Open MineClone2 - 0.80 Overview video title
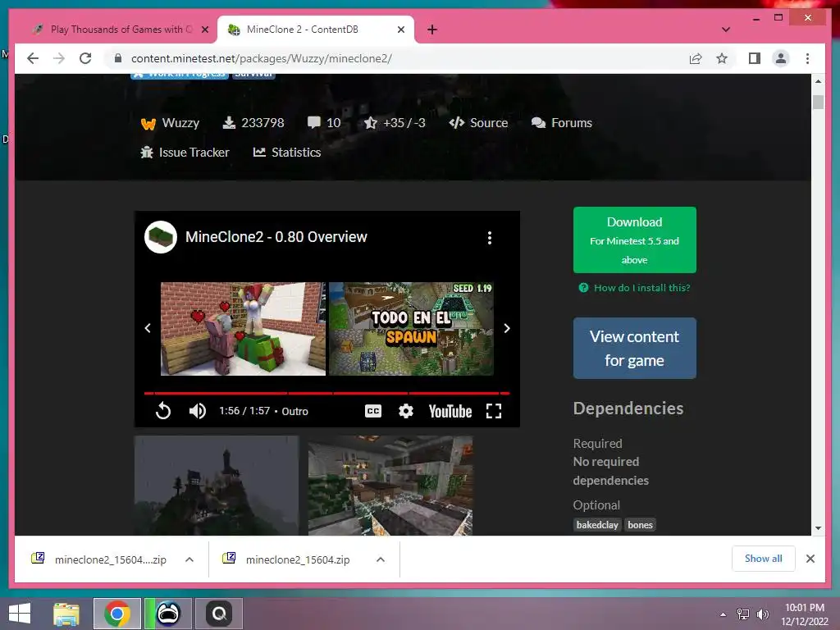840x630 pixels. (x=276, y=237)
